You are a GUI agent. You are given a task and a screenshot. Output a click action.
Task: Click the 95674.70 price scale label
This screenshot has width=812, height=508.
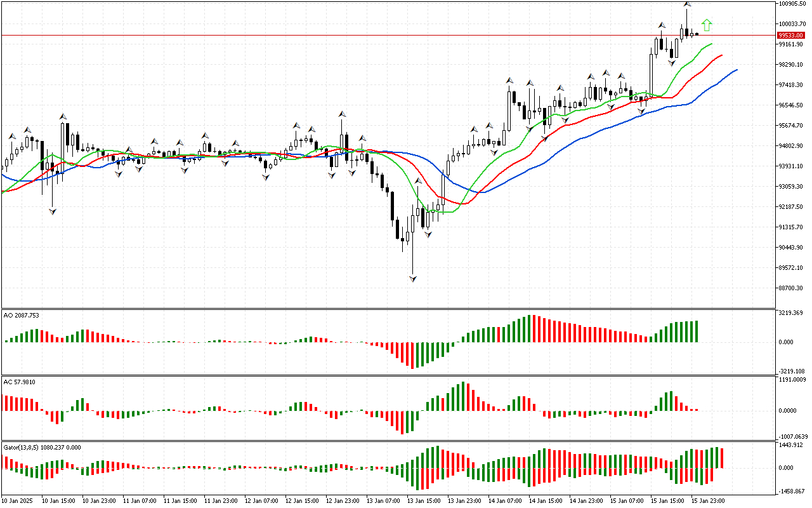[791, 126]
